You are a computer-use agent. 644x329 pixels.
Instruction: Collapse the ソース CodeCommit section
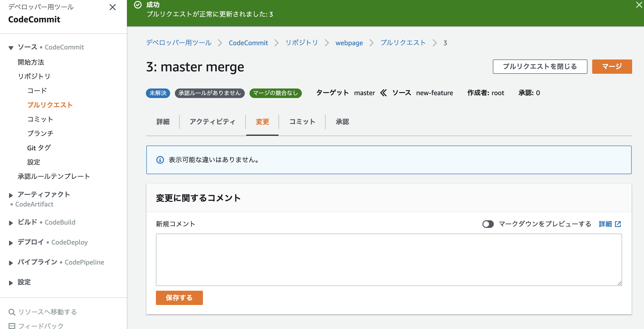tap(11, 48)
